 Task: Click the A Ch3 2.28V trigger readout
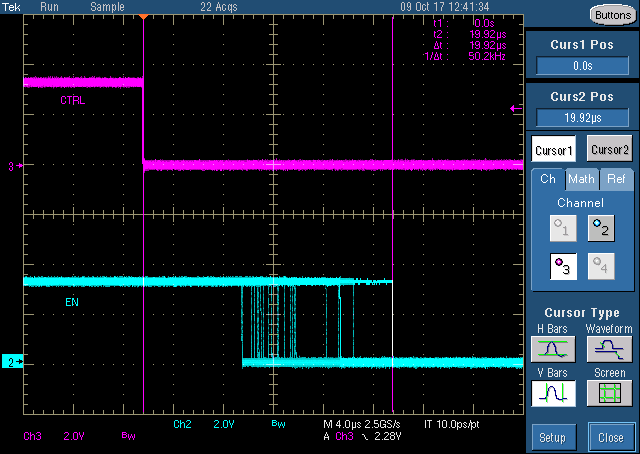click(362, 436)
